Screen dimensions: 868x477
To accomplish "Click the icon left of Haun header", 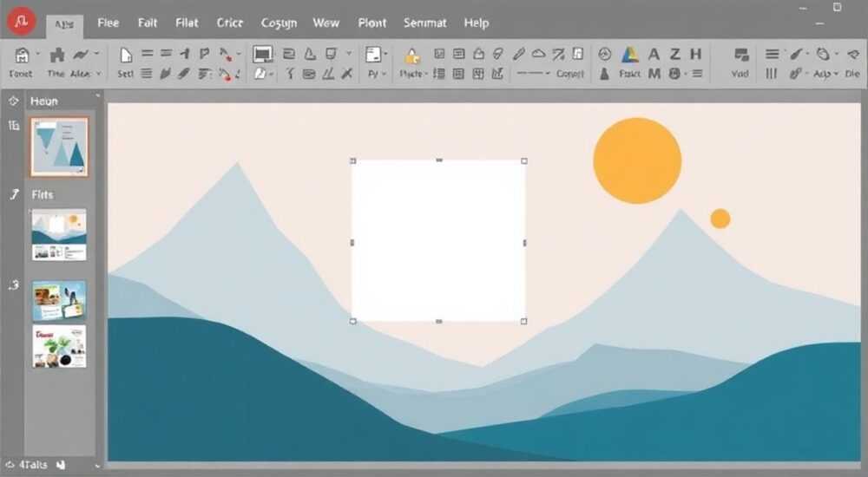I will [x=13, y=101].
